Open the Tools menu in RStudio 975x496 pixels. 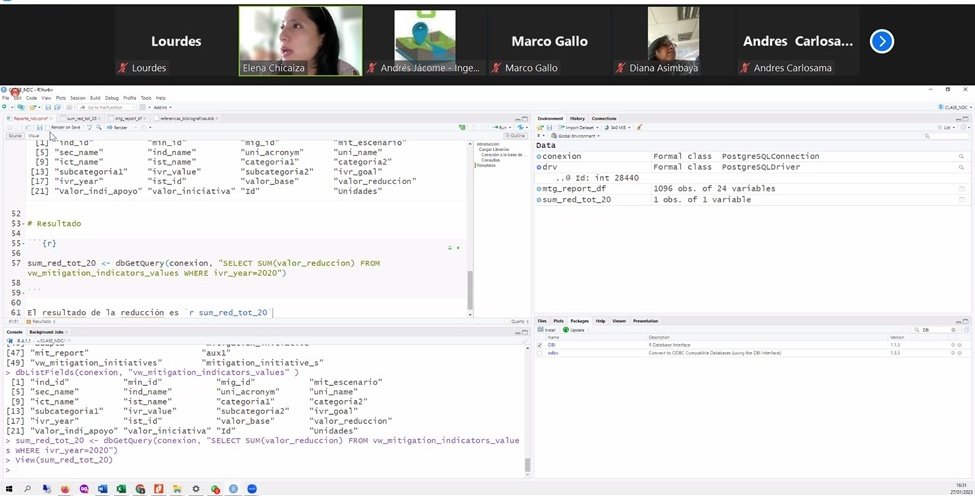146,98
